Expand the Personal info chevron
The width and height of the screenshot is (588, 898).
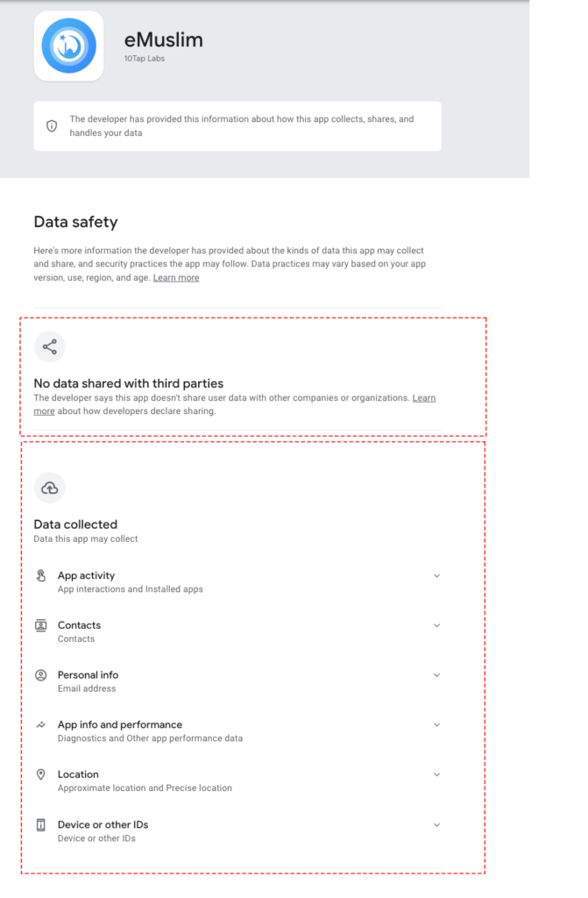tap(436, 675)
